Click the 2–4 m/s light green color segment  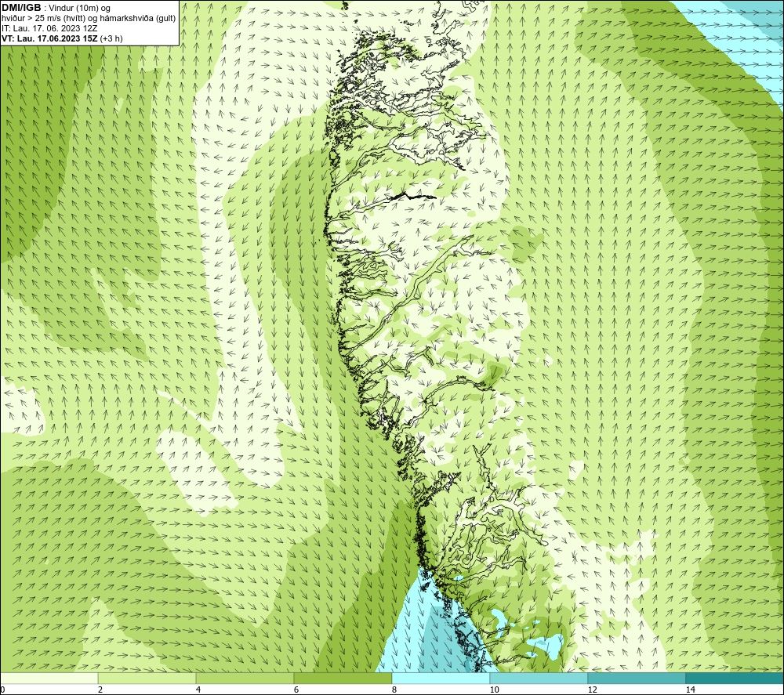[x=147, y=679]
